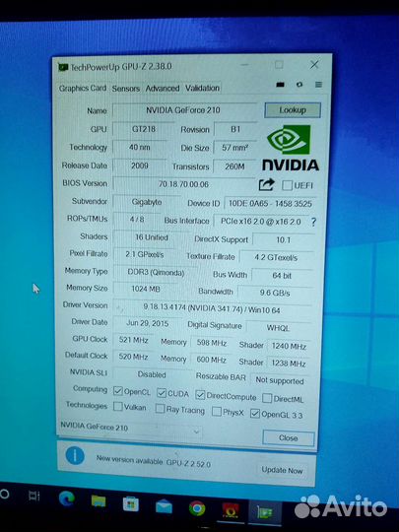Click the red app icon in taskbar
The image size is (399, 532).
[x=231, y=510]
